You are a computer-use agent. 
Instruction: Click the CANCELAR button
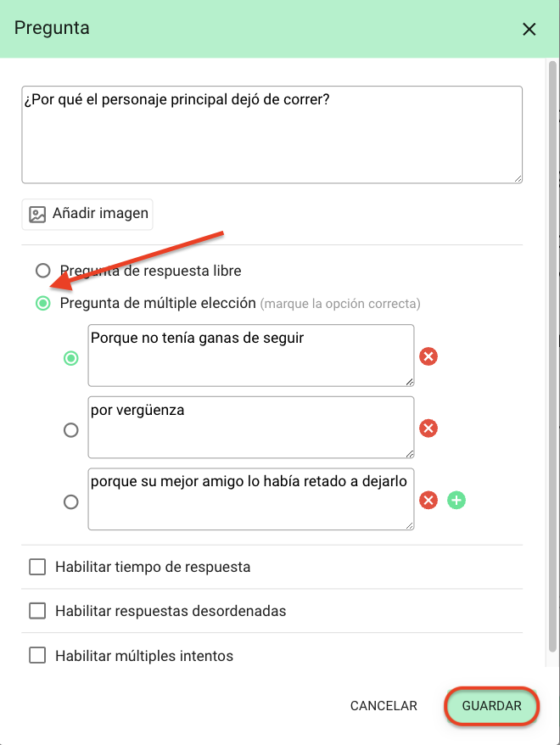click(x=384, y=706)
